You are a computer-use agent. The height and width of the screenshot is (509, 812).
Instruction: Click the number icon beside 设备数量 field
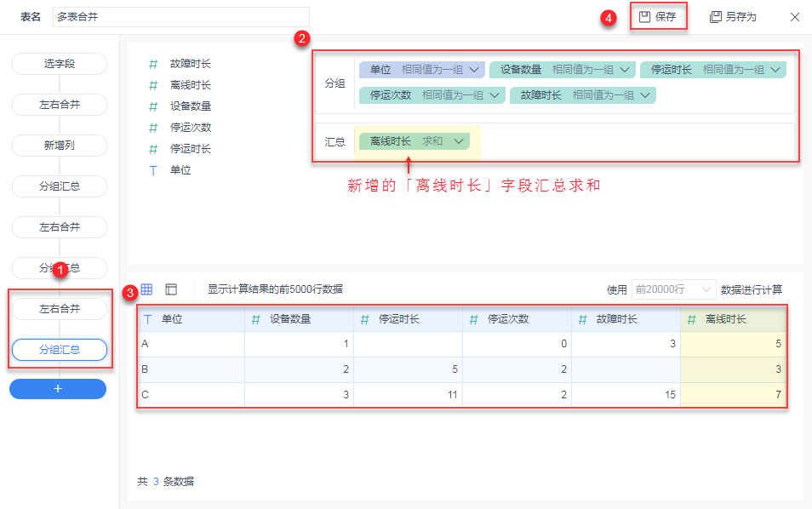coord(152,106)
